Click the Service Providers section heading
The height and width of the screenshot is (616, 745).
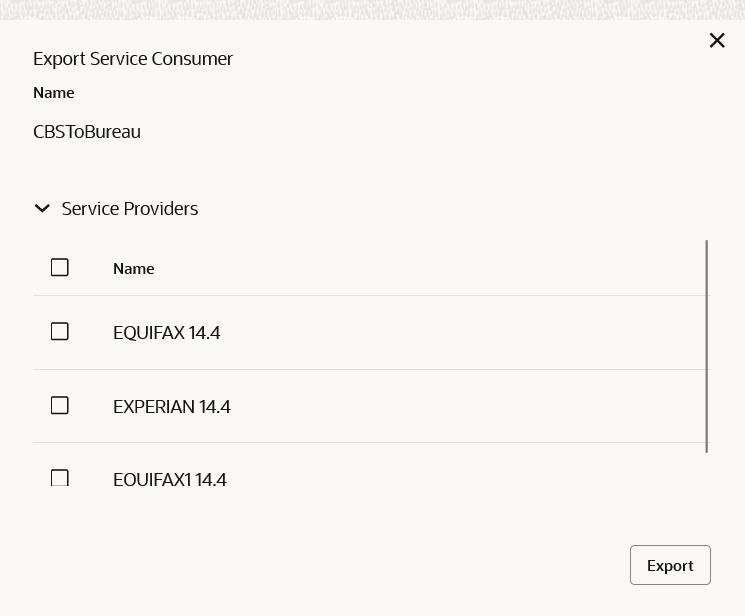(x=130, y=209)
